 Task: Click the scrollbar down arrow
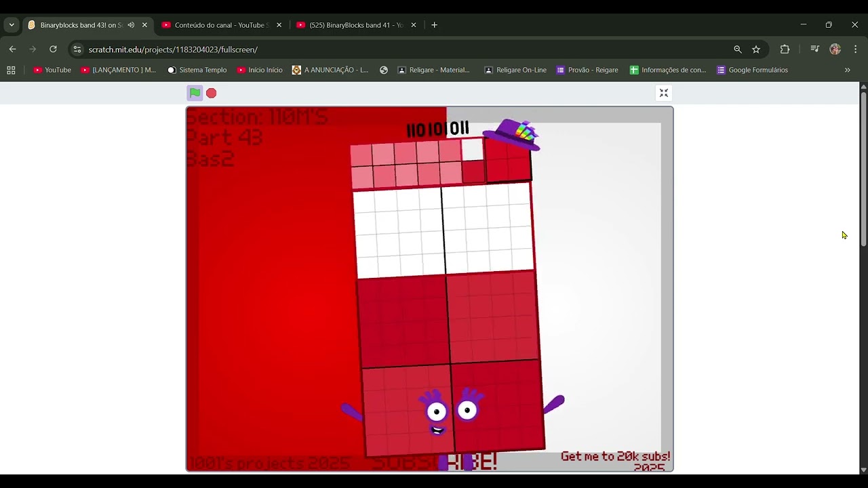click(x=863, y=470)
